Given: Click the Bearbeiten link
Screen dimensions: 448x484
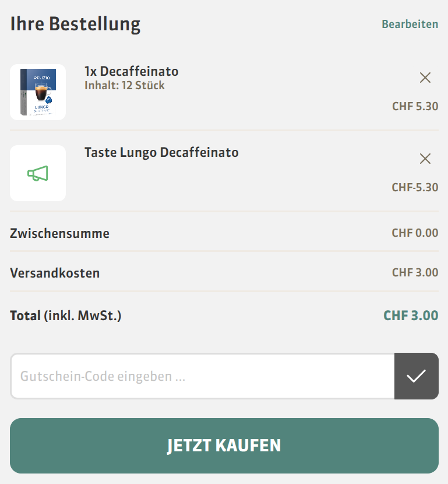Looking at the screenshot, I should (410, 24).
